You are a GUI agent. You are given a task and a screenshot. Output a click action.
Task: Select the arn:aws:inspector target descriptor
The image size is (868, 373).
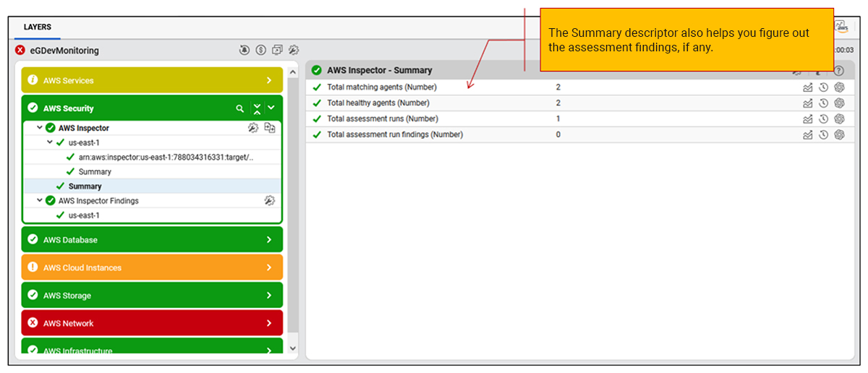(166, 157)
